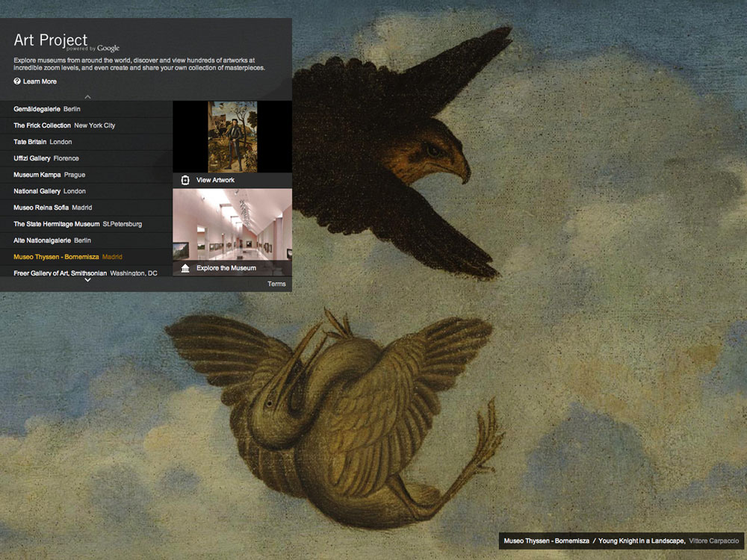Select The Frick Collection New York City
Viewport: 747px width, 560px height.
click(86, 125)
